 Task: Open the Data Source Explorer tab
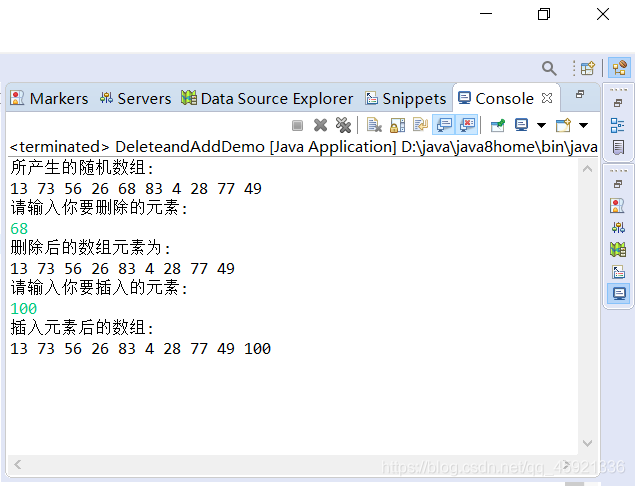click(267, 98)
